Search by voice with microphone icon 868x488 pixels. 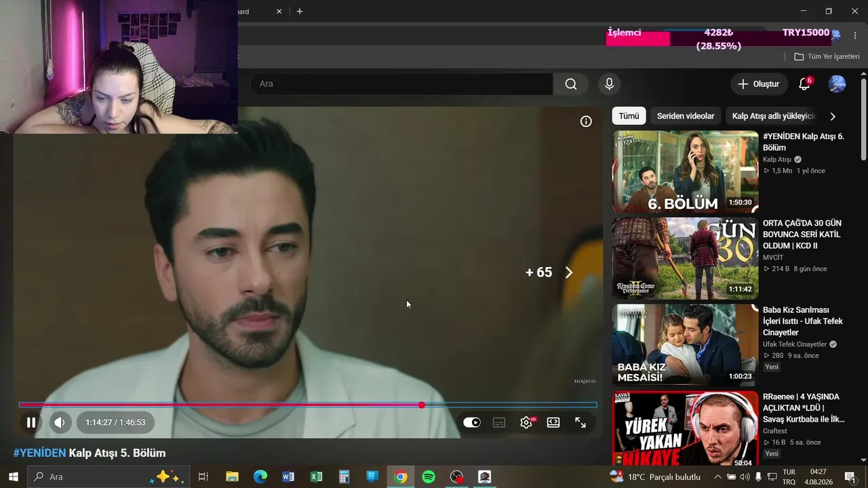[x=609, y=84]
